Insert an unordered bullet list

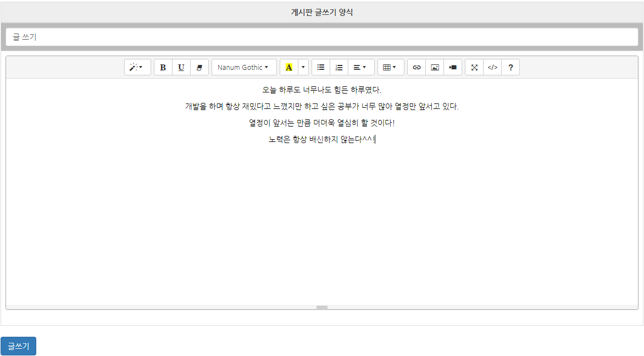pos(321,68)
